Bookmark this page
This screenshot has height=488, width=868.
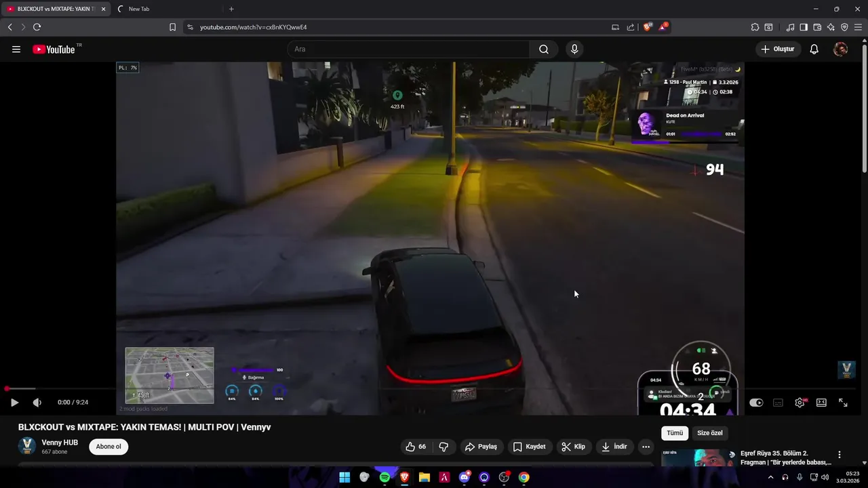tap(172, 27)
